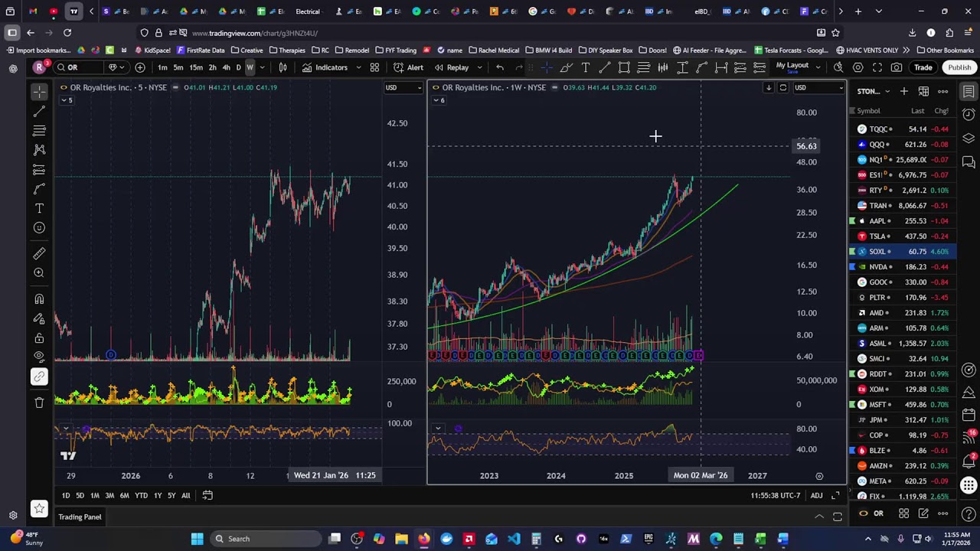Open the Fibonacci retracement tools
980x551 pixels.
[39, 131]
